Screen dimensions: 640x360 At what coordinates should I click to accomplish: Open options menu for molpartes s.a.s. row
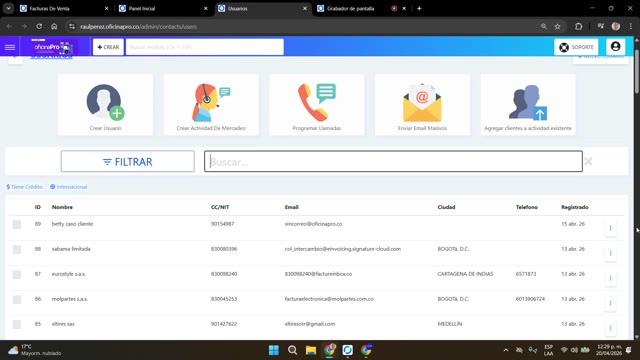pos(610,303)
